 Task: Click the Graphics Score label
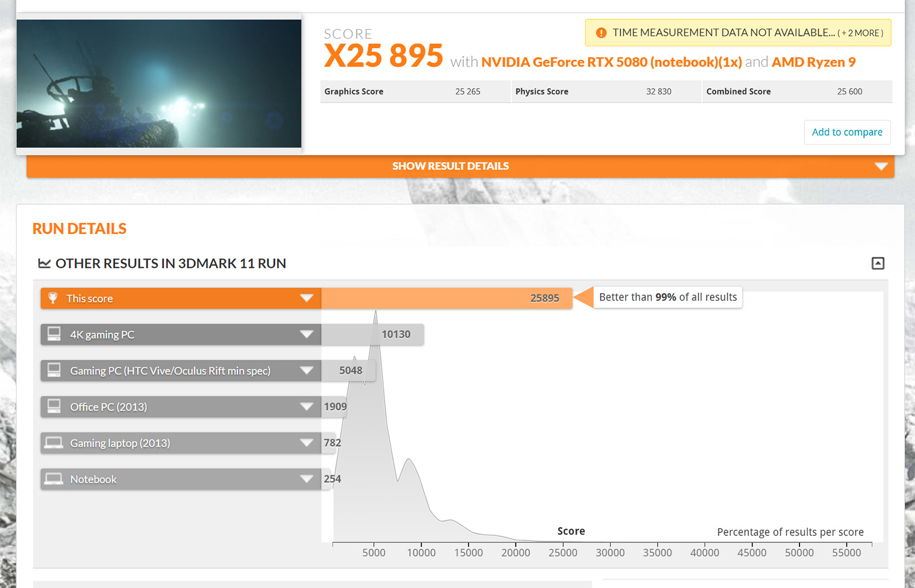354,92
